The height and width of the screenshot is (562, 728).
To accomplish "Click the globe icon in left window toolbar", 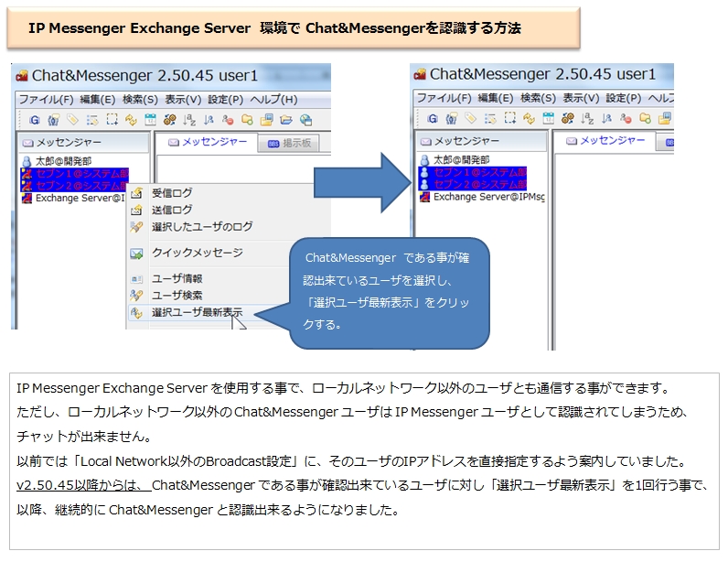I will (305, 120).
